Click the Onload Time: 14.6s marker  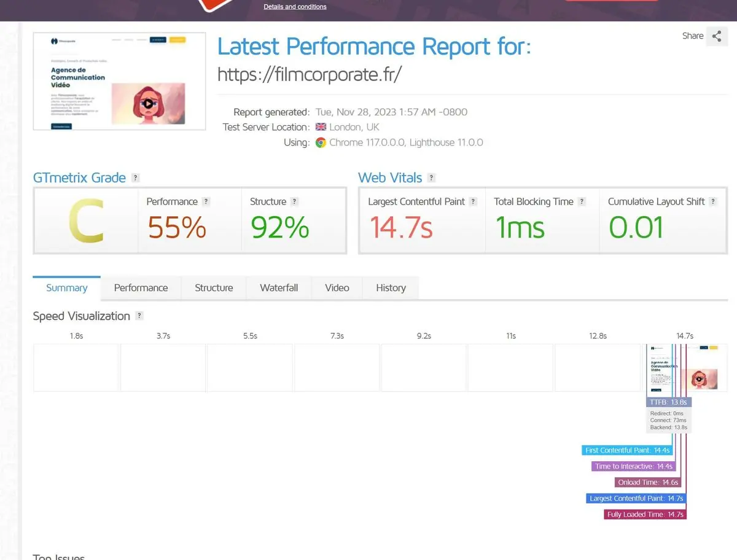tap(648, 482)
